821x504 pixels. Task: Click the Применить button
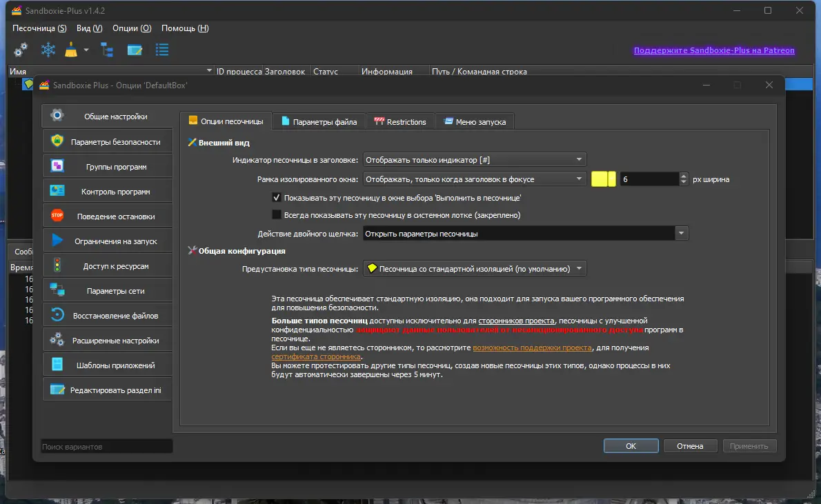[749, 446]
